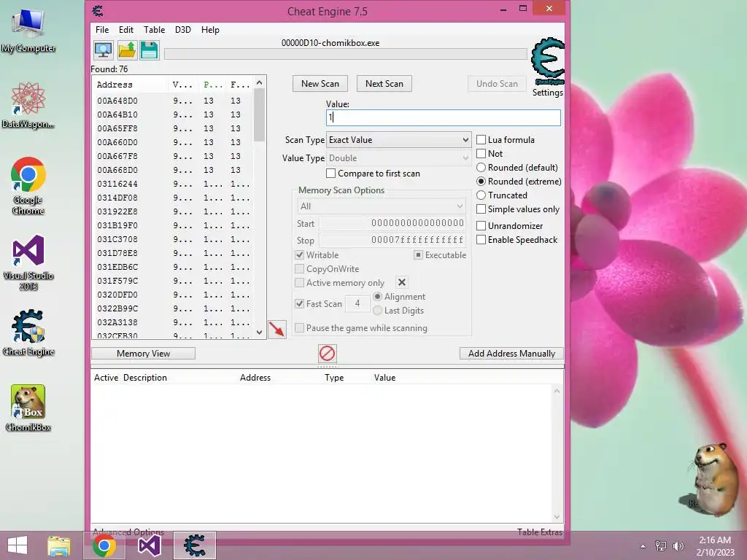Open the Help menu

click(210, 29)
